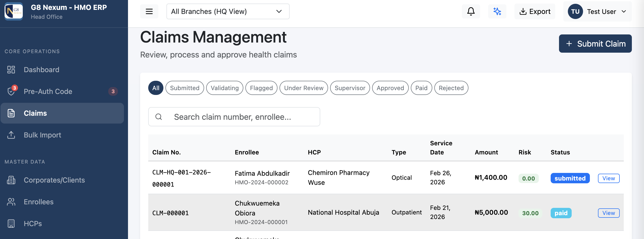Select the Flagged filter tab
This screenshot has height=239, width=644.
click(261, 88)
